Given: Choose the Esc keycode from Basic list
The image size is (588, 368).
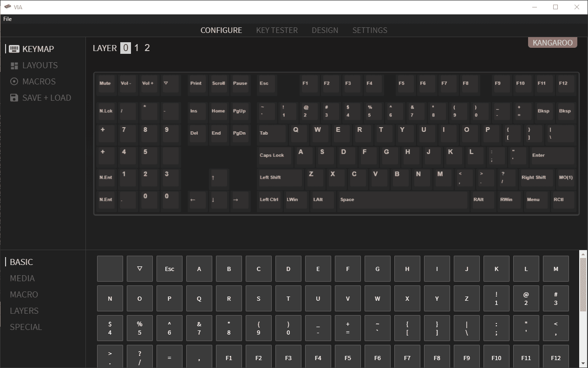Looking at the screenshot, I should tap(170, 269).
